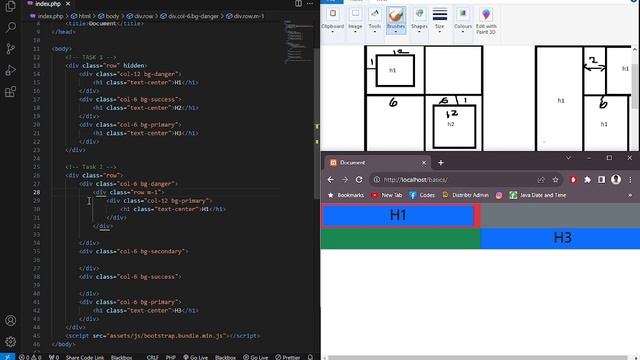Image resolution: width=640 pixels, height=360 pixels.
Task: Open the Explorer icon in VS Code activity bar
Action: click(11, 6)
